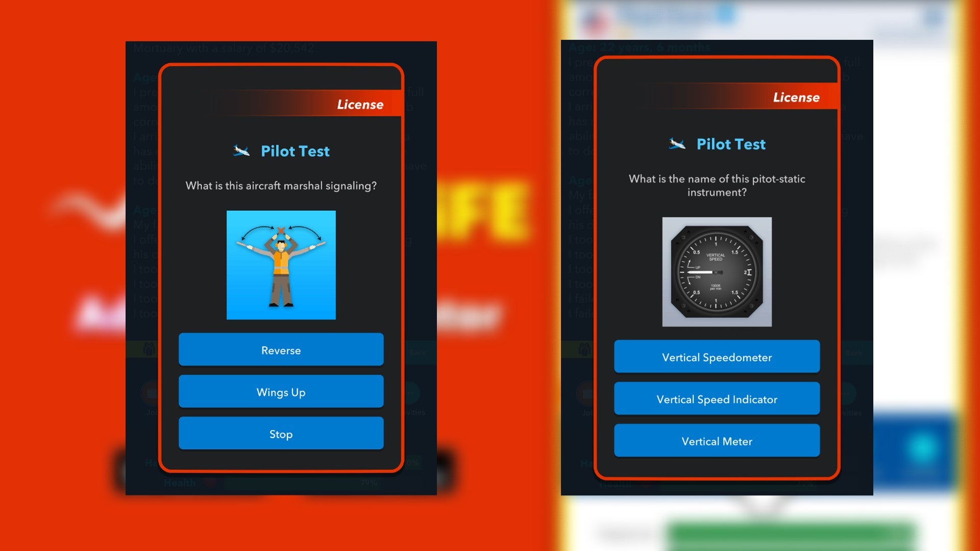Click the aircraft marshal signaling image
This screenshot has width=980, height=551.
tap(281, 264)
